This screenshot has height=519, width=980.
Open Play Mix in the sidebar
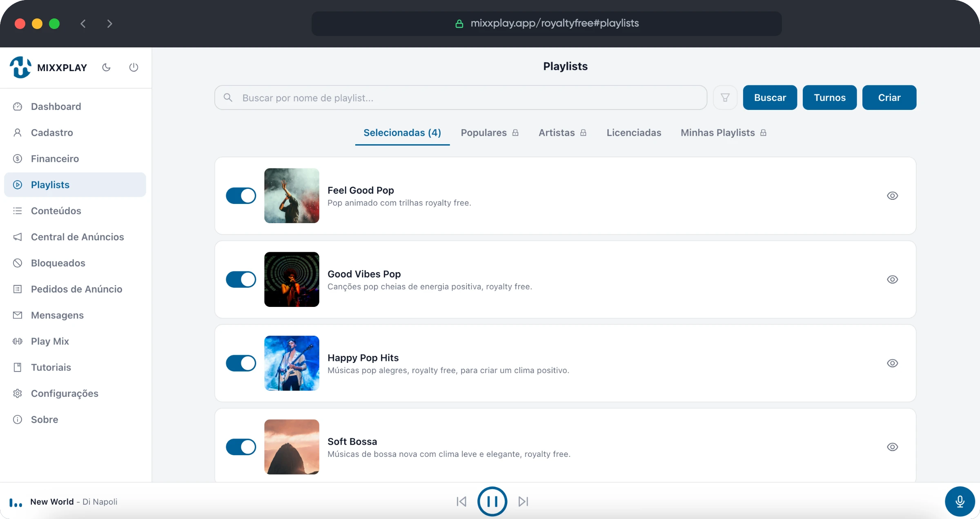(75, 341)
